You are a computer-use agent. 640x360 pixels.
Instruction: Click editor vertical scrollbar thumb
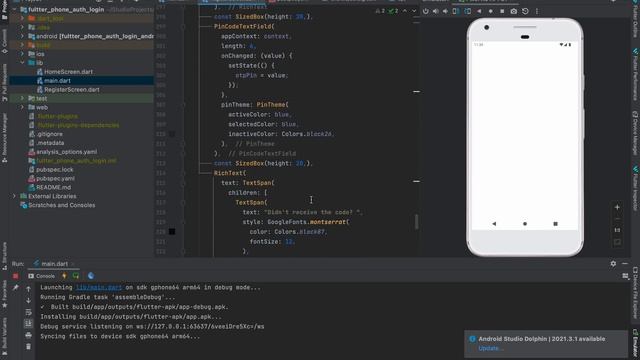[x=416, y=222]
